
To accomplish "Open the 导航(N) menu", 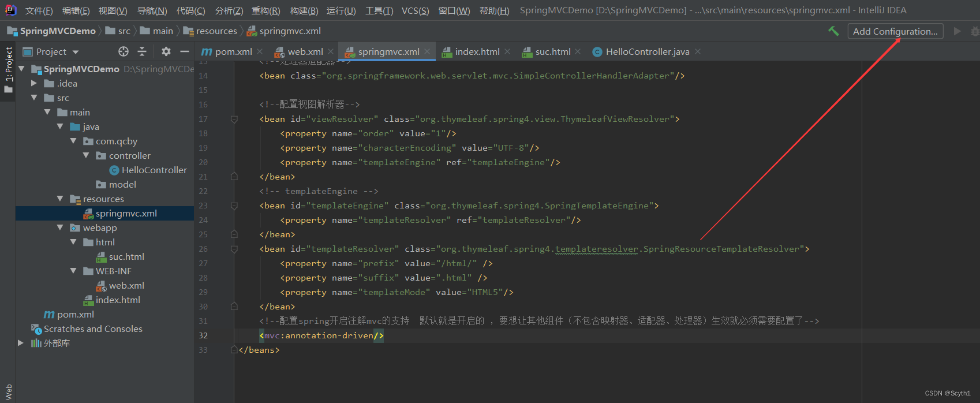I will [152, 10].
